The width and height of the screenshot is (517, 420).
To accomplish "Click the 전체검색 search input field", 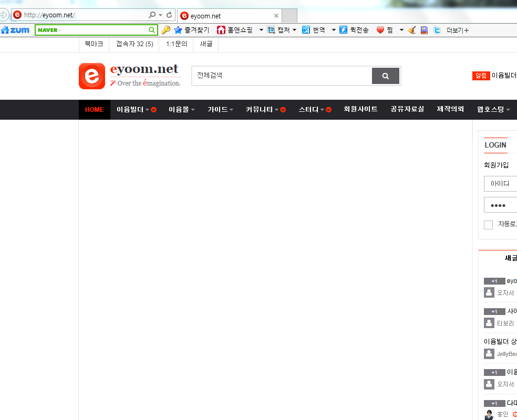I will coord(282,76).
